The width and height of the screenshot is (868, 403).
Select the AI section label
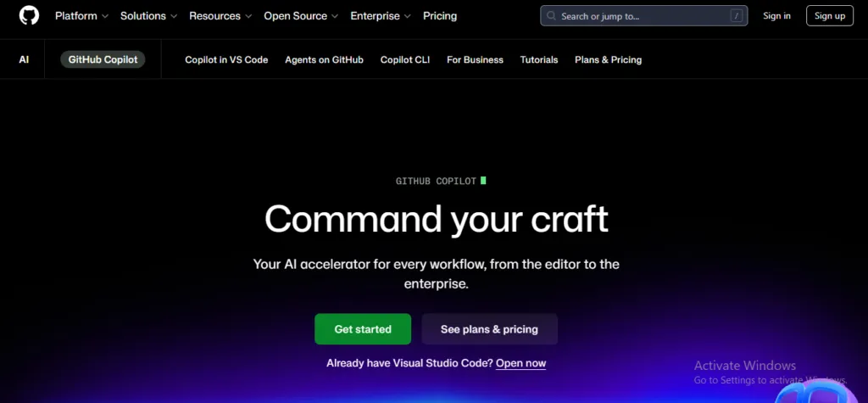coord(24,59)
